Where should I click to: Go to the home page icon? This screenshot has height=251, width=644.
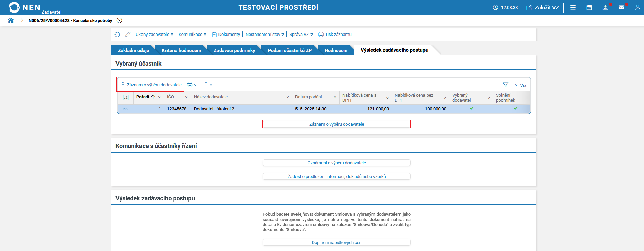coord(11,20)
